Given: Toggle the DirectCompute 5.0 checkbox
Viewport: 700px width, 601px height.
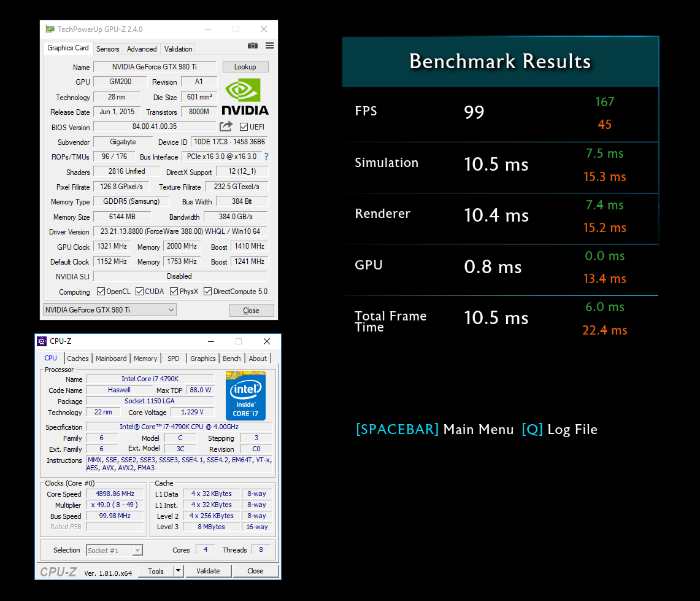Looking at the screenshot, I should click(207, 292).
